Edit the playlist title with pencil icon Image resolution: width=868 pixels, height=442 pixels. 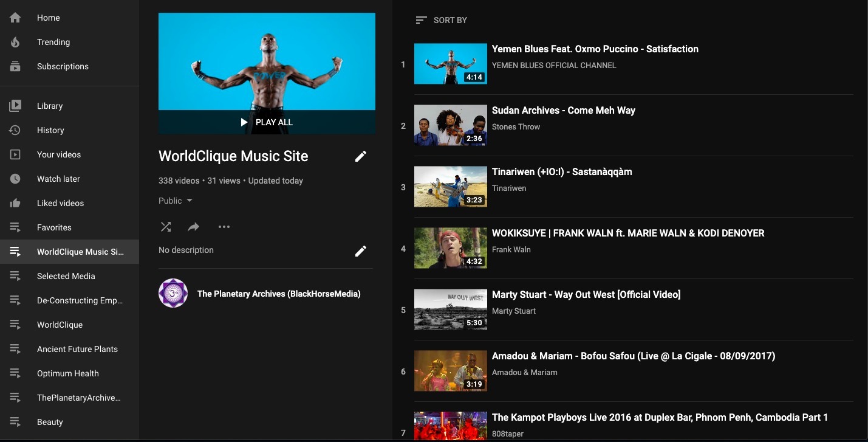[x=361, y=156]
